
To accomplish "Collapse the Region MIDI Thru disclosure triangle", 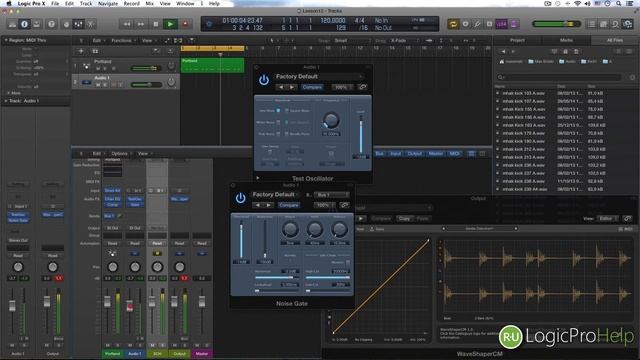I will click(6, 40).
